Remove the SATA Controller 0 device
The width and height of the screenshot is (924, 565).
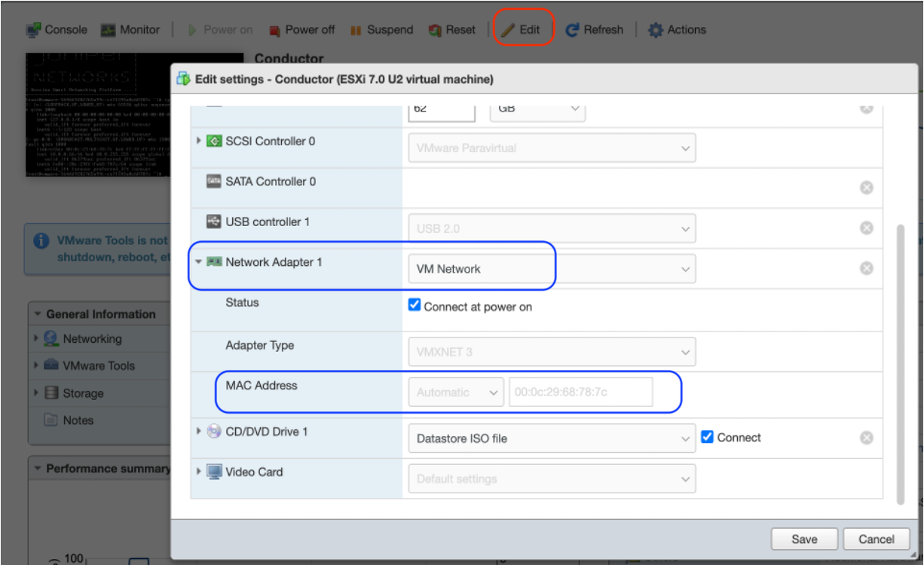pos(867,188)
